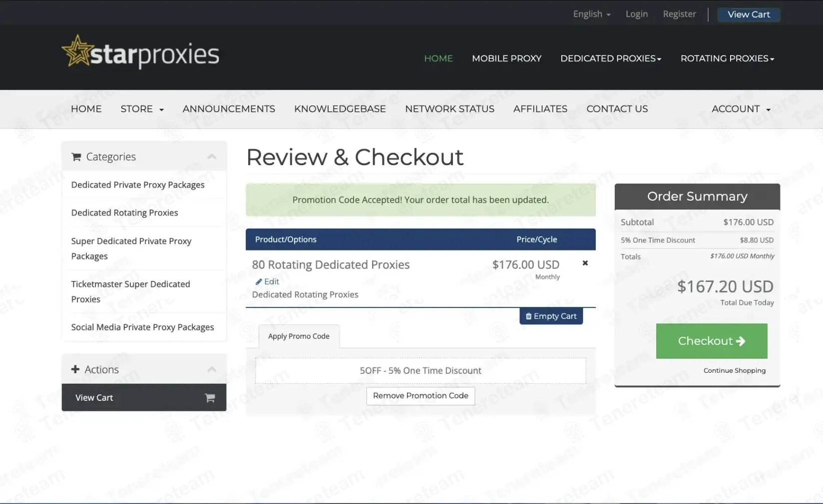Go to Home in the top header navigation
This screenshot has height=504, width=823.
point(438,58)
